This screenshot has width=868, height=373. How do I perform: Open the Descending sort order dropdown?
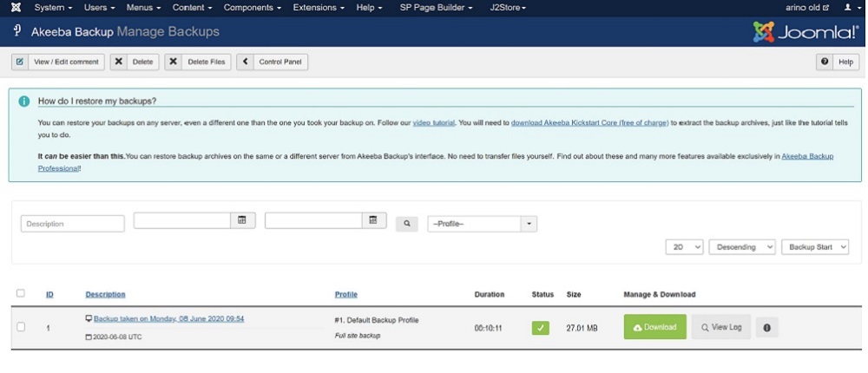point(742,247)
